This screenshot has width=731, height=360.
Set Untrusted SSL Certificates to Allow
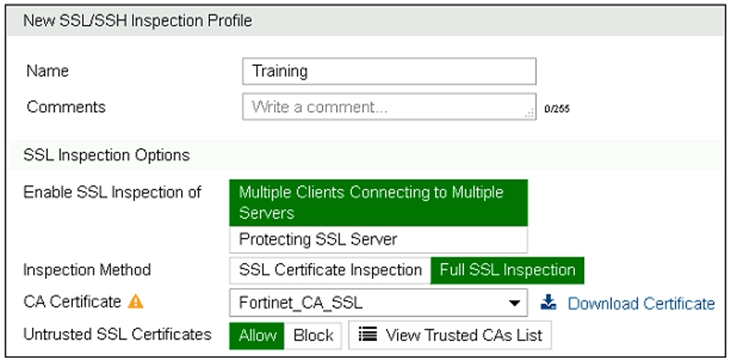point(257,335)
